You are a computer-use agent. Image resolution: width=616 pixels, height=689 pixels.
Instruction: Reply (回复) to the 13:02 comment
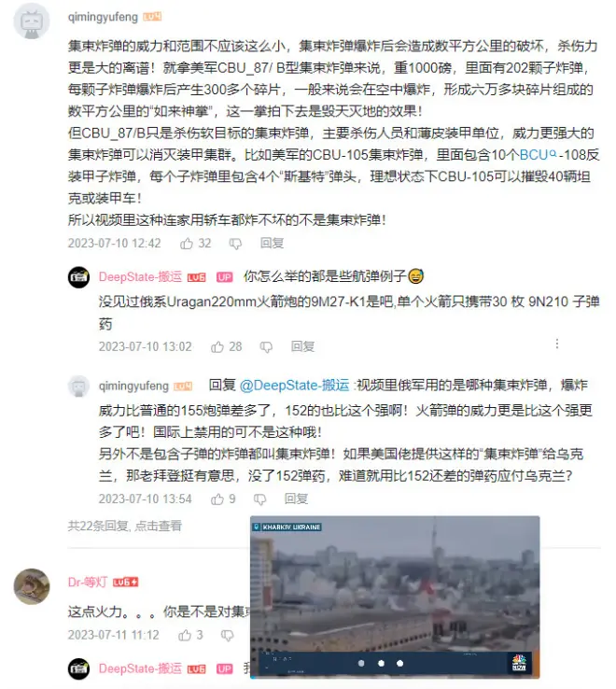[x=302, y=347]
